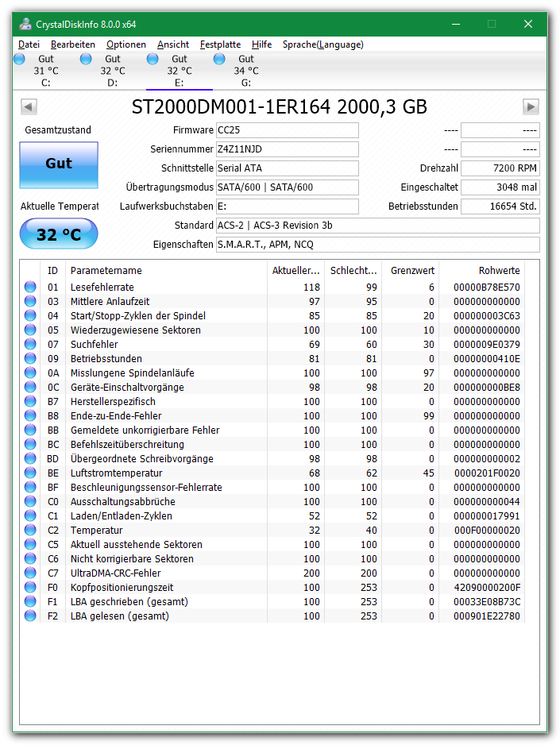Open the Optionen menu

point(126,44)
